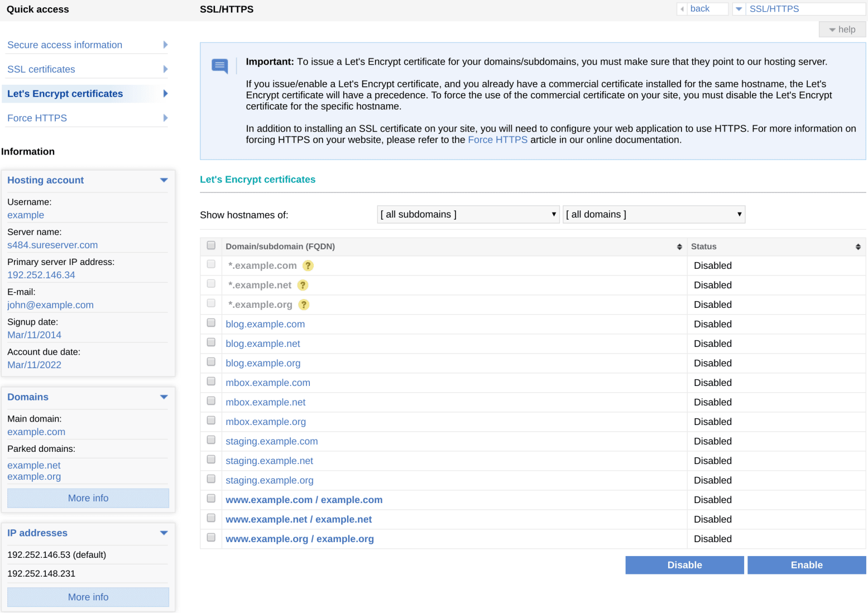Collapse the Hosting account panel

tap(164, 180)
